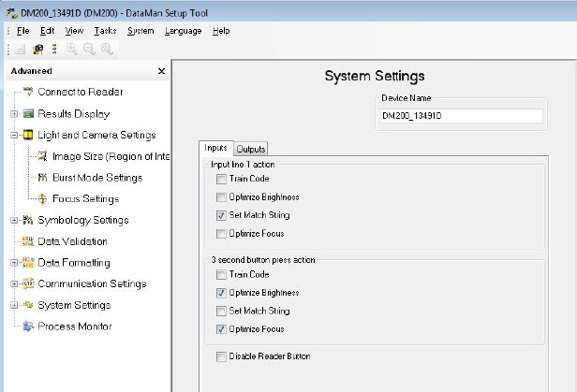
Task: Click the System Settings tree icon
Action: coord(28,305)
